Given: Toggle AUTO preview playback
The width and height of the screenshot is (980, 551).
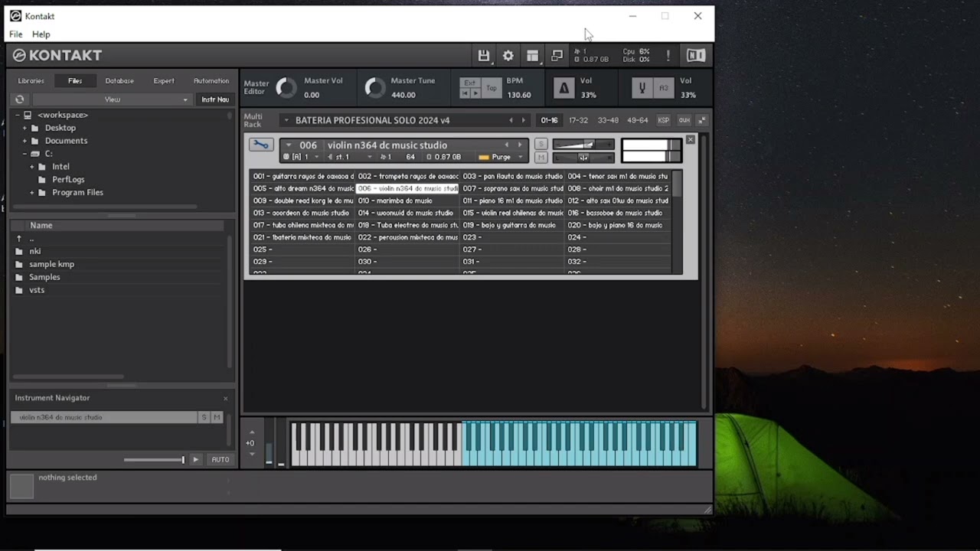Looking at the screenshot, I should tap(220, 459).
